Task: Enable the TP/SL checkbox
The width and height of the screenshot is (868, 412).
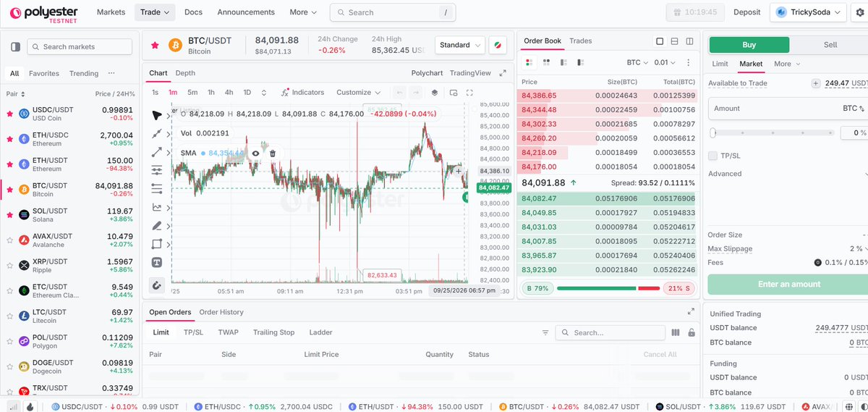Action: click(713, 156)
